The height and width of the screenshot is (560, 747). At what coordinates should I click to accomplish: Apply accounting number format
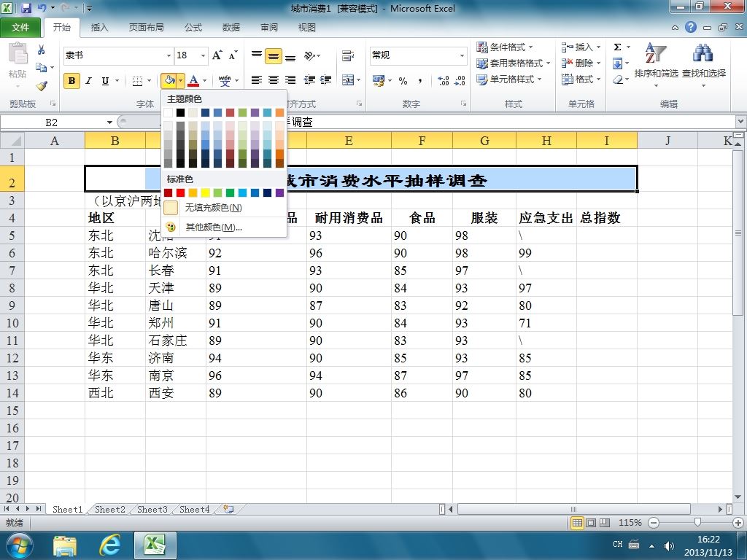click(379, 80)
